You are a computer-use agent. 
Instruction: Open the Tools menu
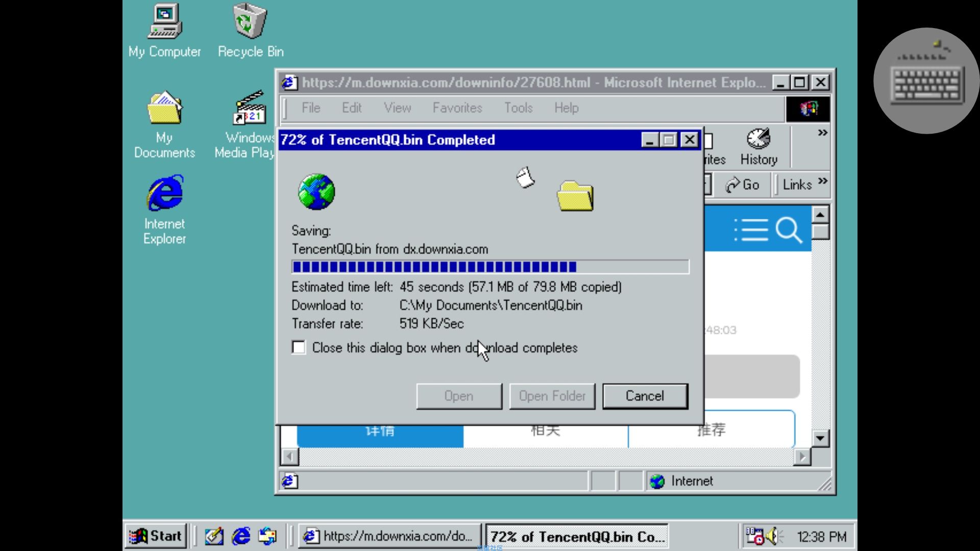point(519,108)
